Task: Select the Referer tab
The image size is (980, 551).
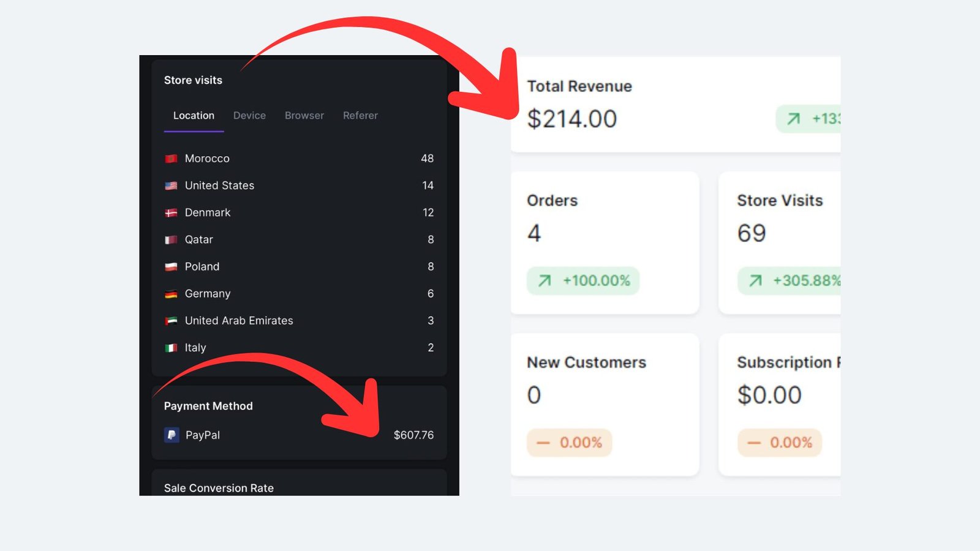Action: [x=360, y=116]
